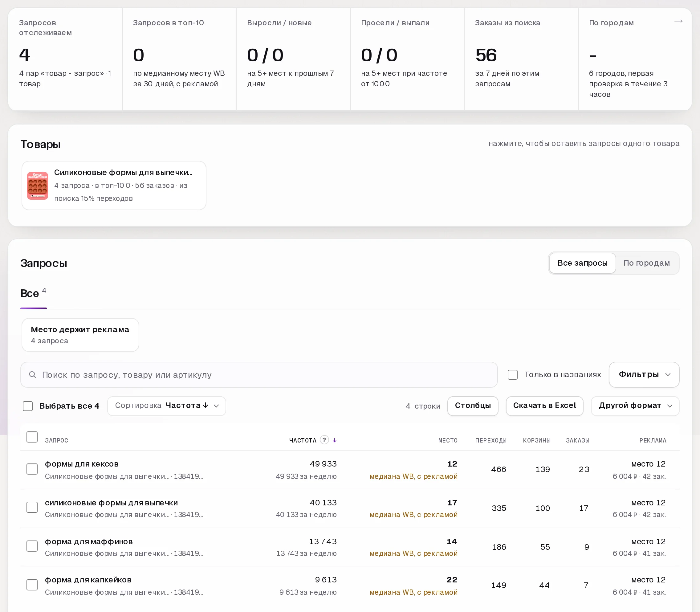This screenshot has height=612, width=700.
Task: Click the Столбцы button
Action: tap(473, 406)
